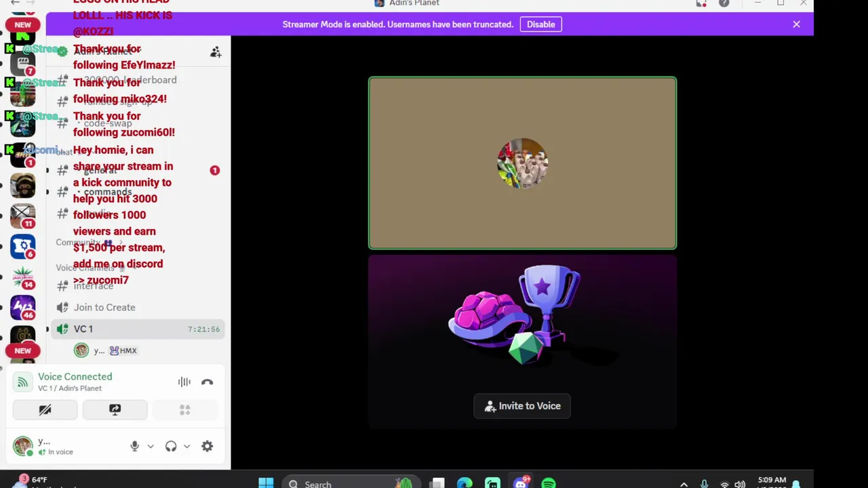Share your screen button

(115, 410)
